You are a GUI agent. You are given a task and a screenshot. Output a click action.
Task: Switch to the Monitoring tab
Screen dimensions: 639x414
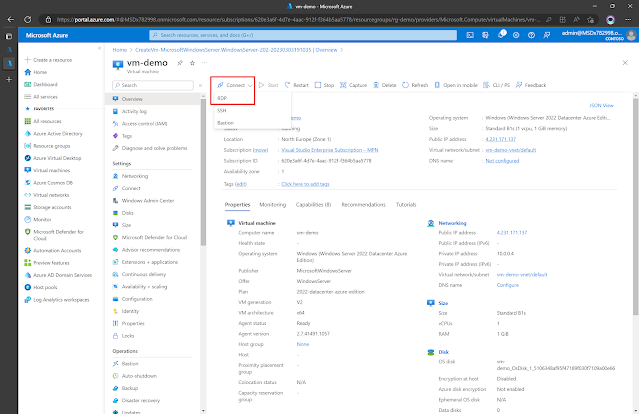pyautogui.click(x=273, y=205)
